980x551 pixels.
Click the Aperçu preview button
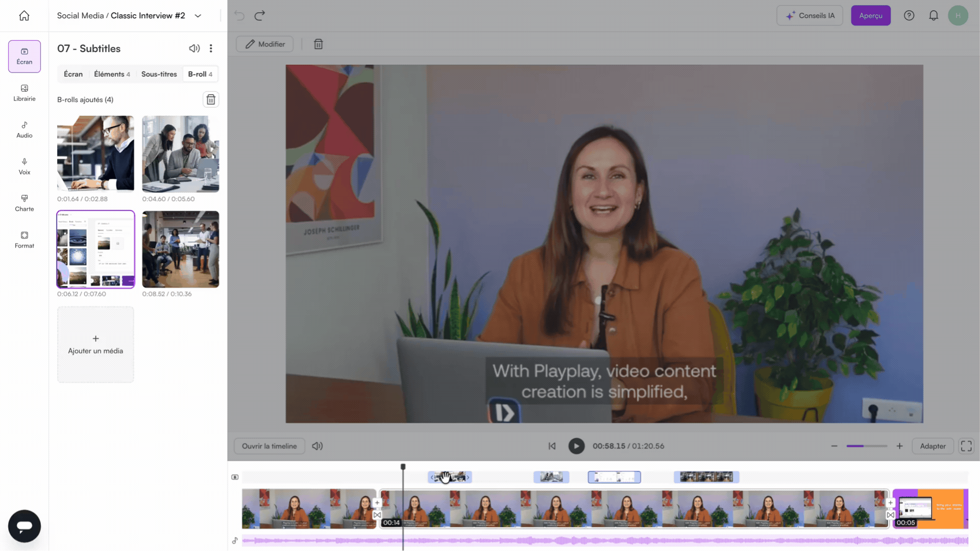[871, 15]
